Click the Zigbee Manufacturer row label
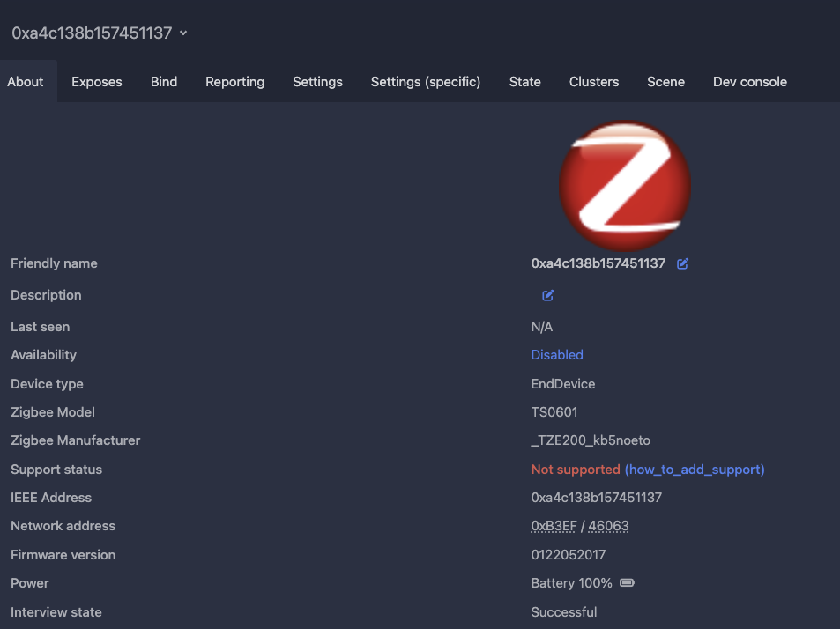Screen dimensions: 840x629 click(76, 440)
